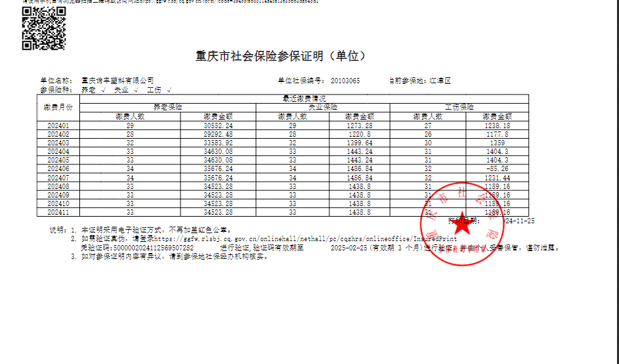The height and width of the screenshot is (364, 619).
Task: Click the 工伤保险 column group header
Action: (x=459, y=107)
